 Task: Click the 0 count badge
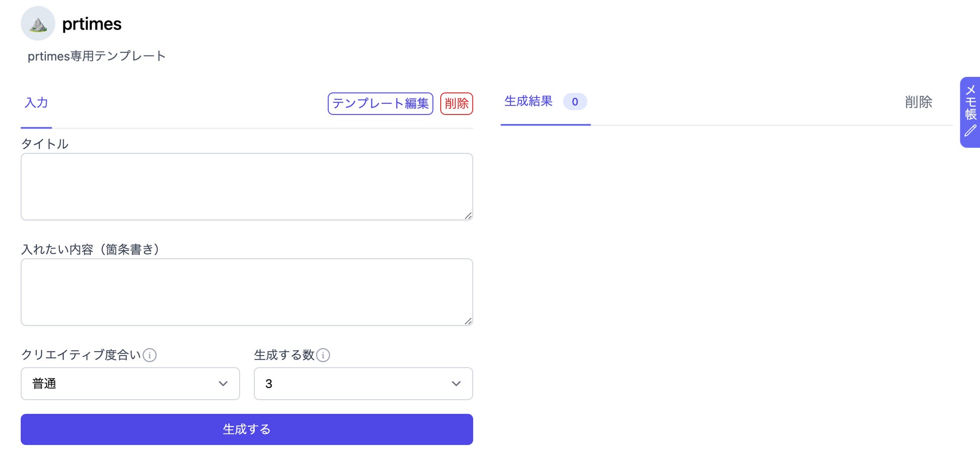point(574,102)
